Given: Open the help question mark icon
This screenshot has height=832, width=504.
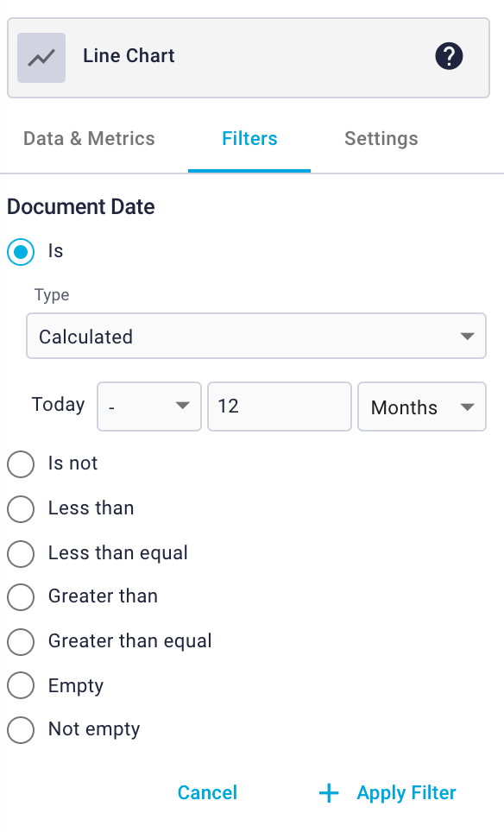Looking at the screenshot, I should (449, 55).
